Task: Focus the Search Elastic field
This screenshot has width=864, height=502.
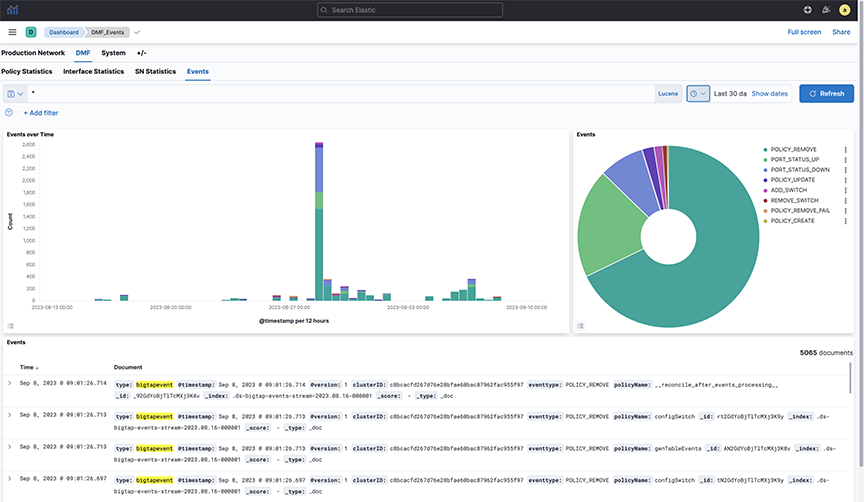Action: [x=410, y=10]
